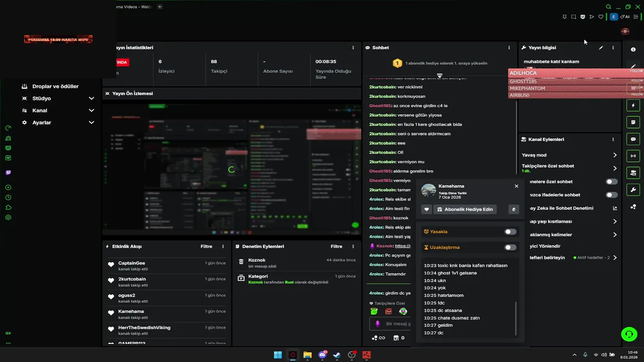
Task: Click the bookmark heart icon in address bar
Action: 601,17
